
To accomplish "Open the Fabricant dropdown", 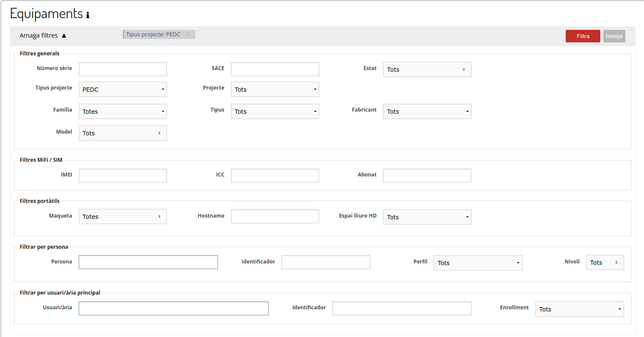I will click(427, 112).
